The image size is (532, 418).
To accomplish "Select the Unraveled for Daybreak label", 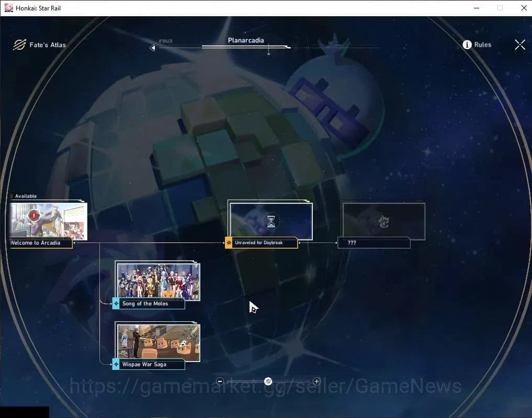I will point(258,243).
